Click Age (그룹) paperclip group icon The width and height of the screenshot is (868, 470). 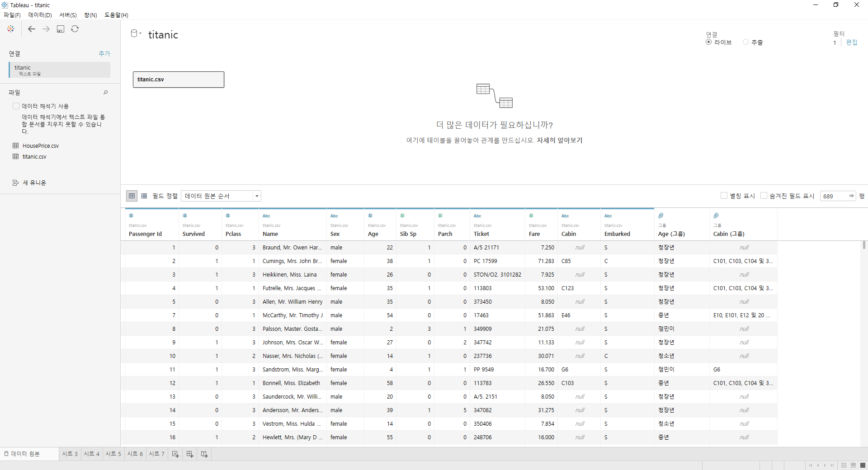coord(660,216)
